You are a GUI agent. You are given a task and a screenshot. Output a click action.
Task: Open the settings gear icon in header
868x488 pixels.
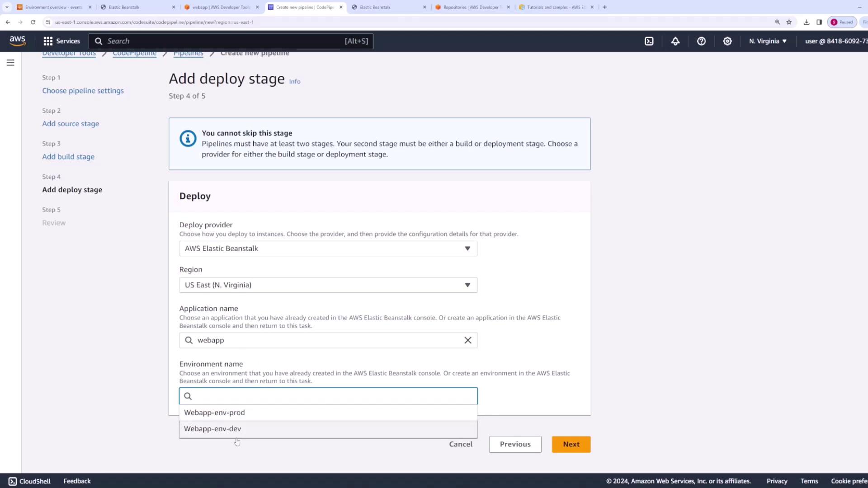click(x=727, y=41)
